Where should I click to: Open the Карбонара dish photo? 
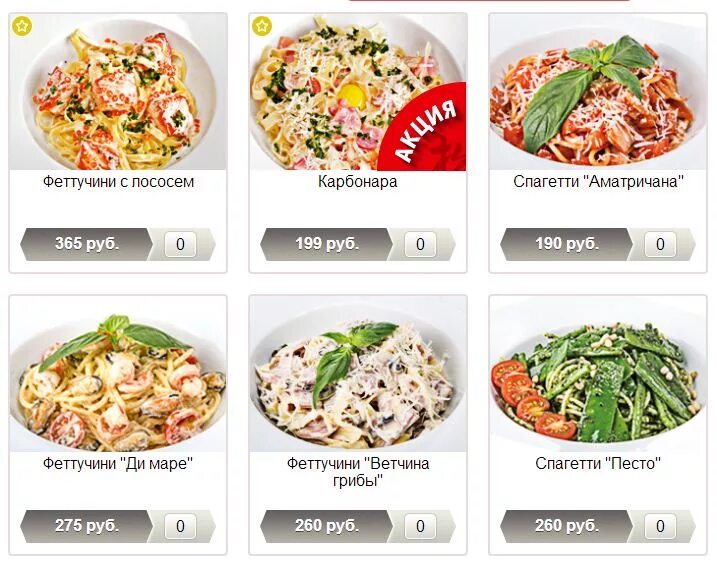pyautogui.click(x=358, y=92)
